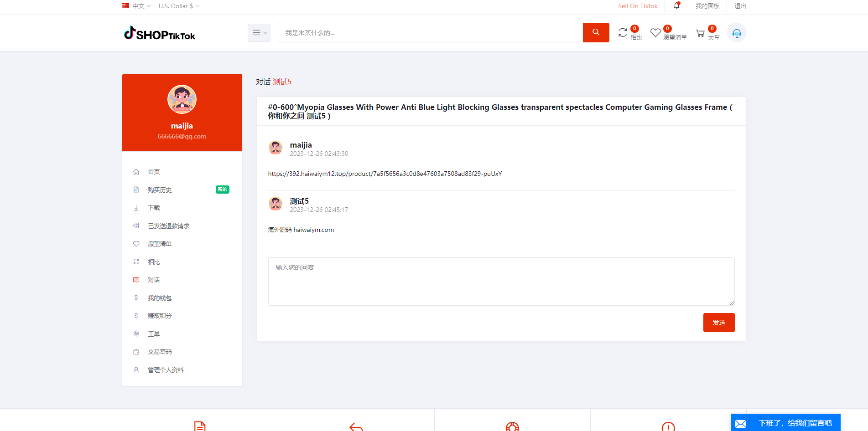This screenshot has width=868, height=431.
Task: Go to 管理个人资料 in the sidebar
Action: click(166, 370)
